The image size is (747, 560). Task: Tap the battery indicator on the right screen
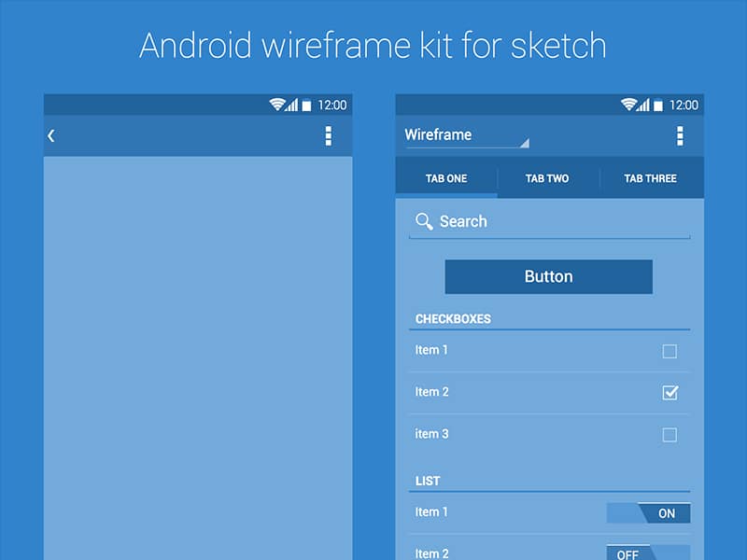click(x=659, y=104)
